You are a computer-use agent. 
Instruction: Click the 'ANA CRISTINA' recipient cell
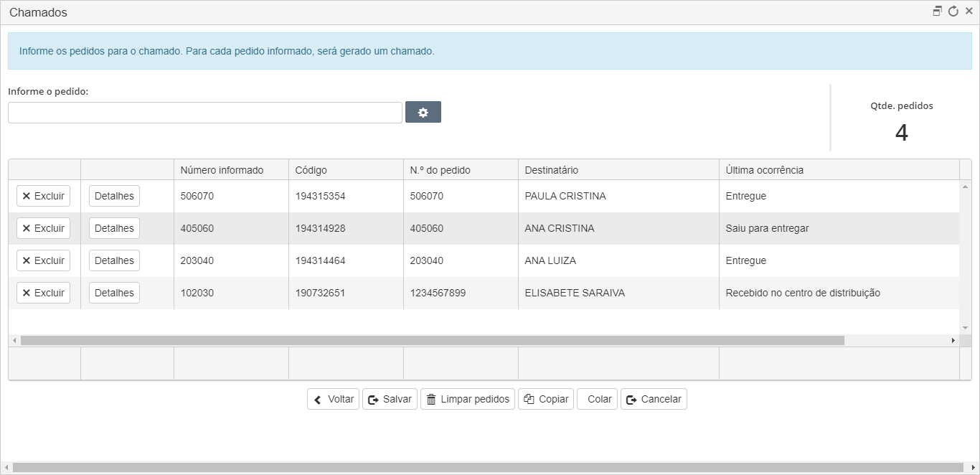coord(618,228)
